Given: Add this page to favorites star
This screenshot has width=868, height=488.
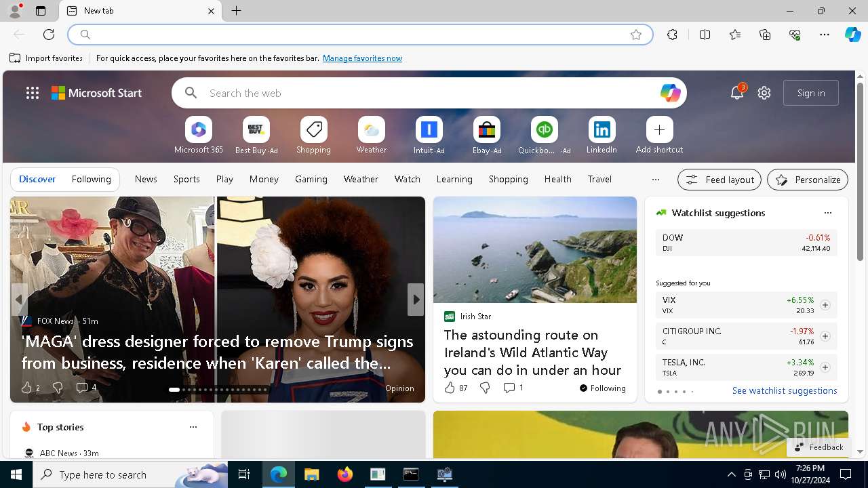Looking at the screenshot, I should pos(636,35).
